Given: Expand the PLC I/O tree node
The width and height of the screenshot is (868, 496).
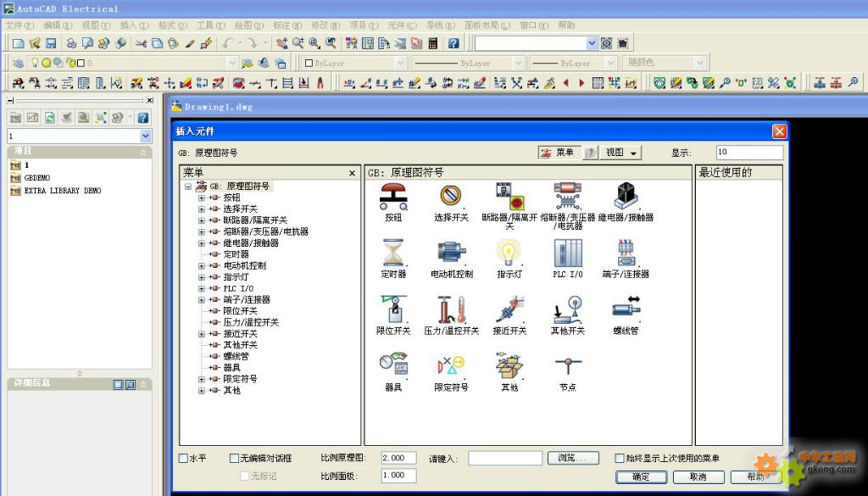Looking at the screenshot, I should click(x=202, y=288).
